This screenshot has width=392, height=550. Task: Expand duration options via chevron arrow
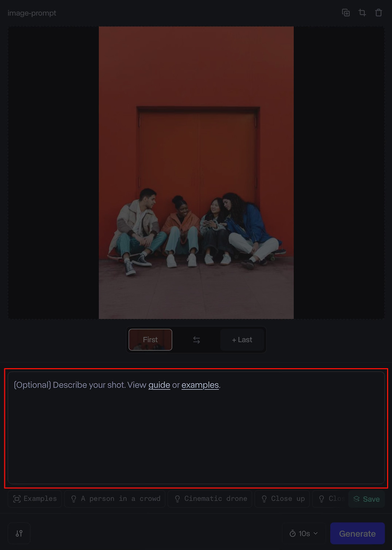pos(315,533)
